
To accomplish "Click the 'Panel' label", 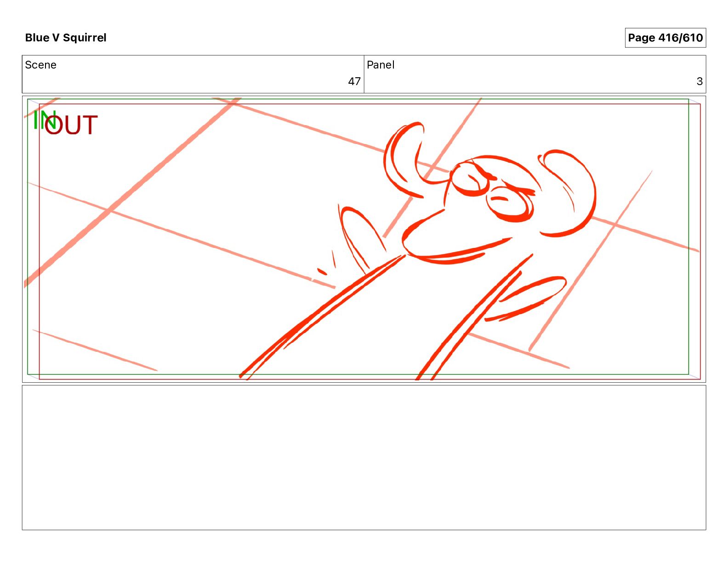I will click(381, 65).
